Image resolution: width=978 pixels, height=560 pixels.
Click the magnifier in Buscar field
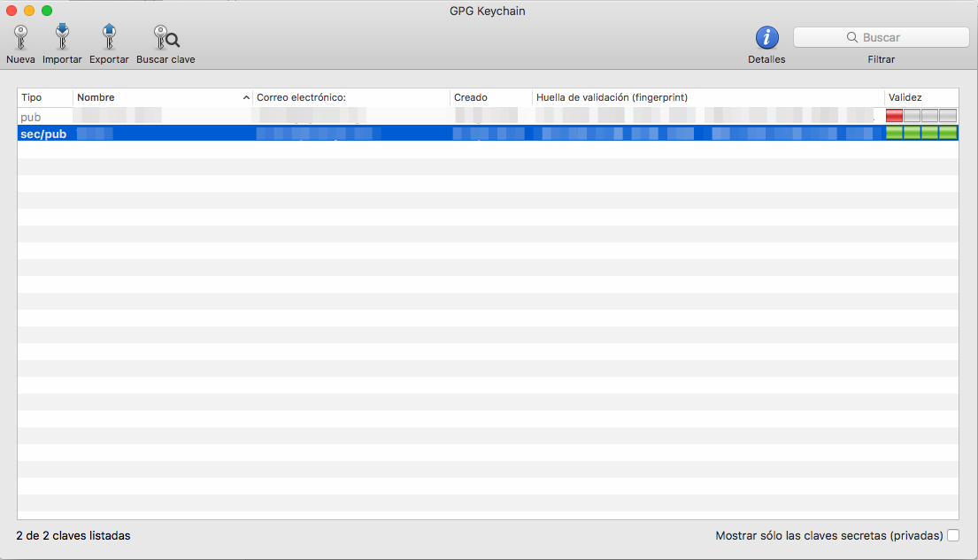tap(852, 37)
